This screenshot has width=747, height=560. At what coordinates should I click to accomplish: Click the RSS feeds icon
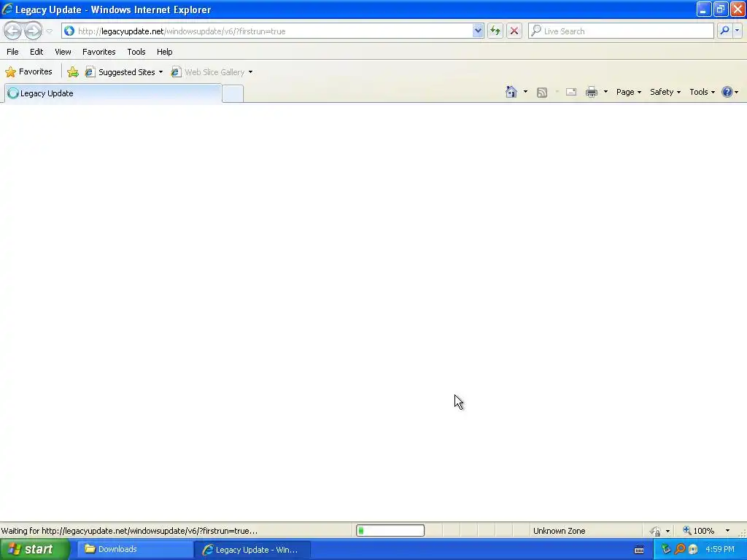(542, 93)
